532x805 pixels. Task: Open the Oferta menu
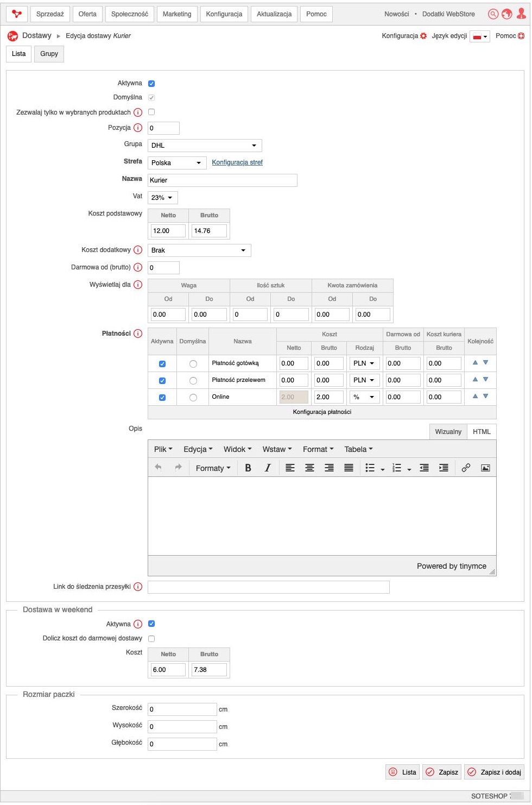[87, 14]
